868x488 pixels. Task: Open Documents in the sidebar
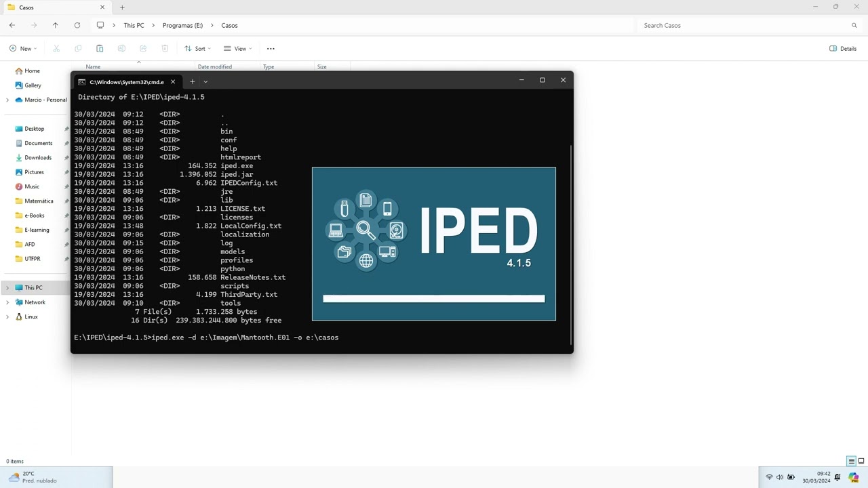(38, 143)
